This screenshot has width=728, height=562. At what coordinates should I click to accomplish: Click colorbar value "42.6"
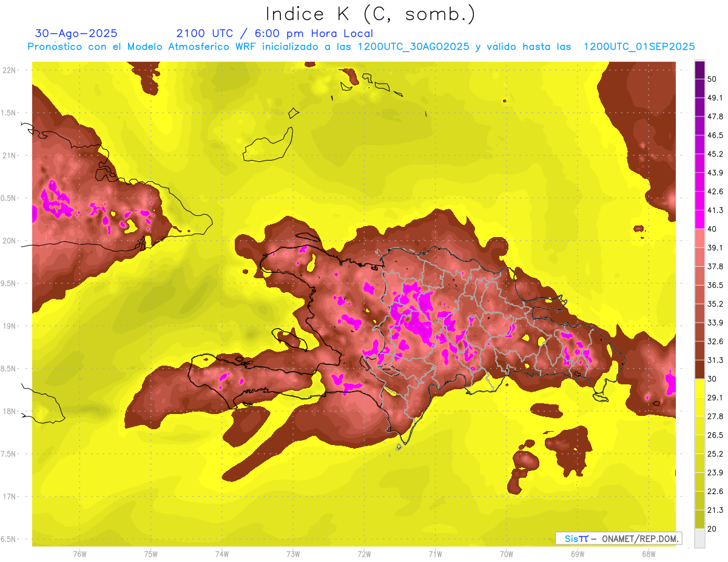[715, 192]
